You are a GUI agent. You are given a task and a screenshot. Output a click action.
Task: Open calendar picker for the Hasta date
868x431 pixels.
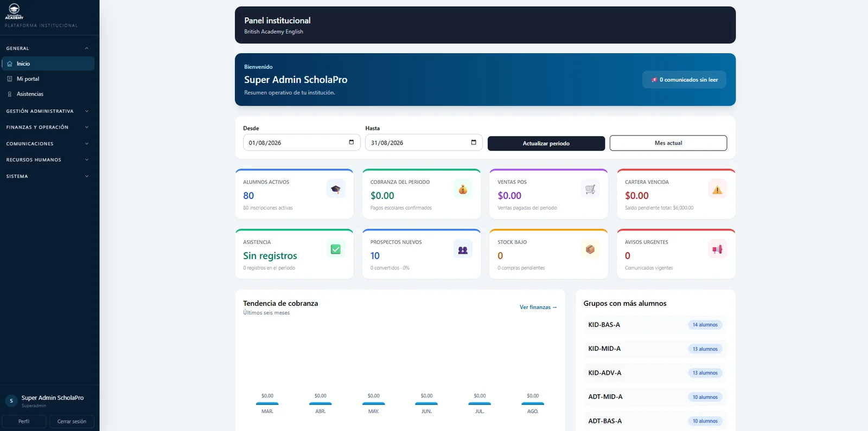point(474,143)
